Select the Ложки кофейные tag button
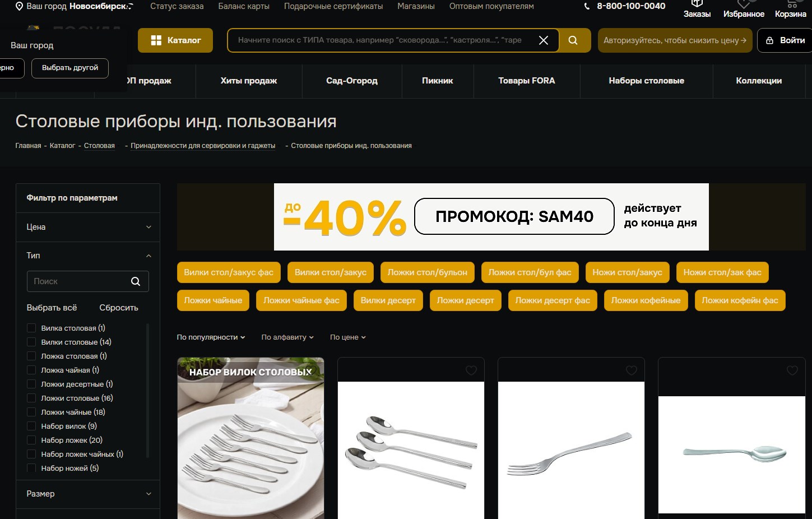This screenshot has width=812, height=519. pyautogui.click(x=646, y=300)
